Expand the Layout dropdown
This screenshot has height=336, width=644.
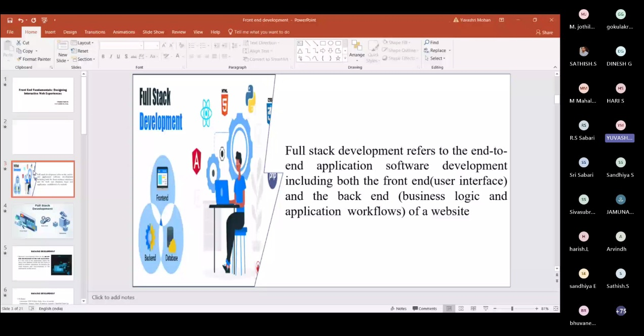click(82, 43)
